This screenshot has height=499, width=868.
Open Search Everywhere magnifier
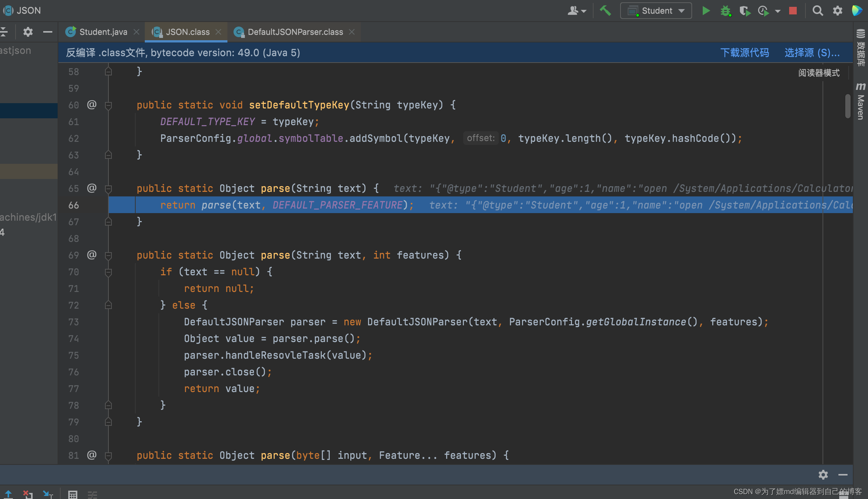[818, 11]
